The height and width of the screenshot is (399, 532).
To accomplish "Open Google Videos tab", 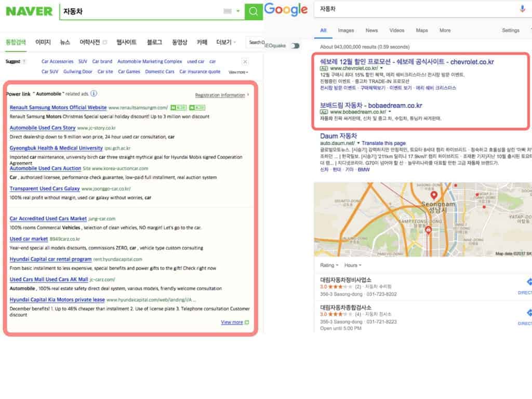I will (396, 31).
